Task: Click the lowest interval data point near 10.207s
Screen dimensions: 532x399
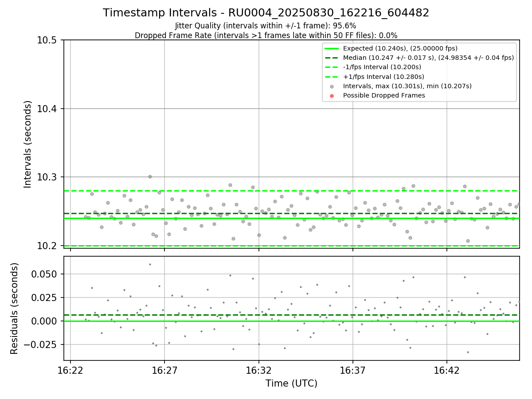Action: (468, 241)
